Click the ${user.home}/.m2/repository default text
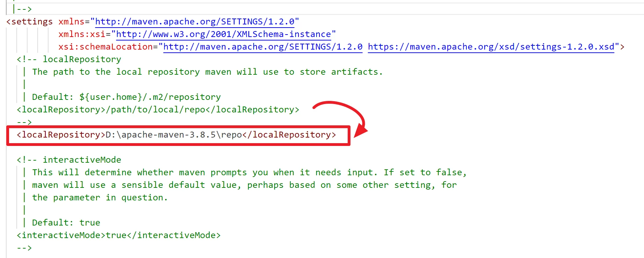644x258 pixels. click(150, 97)
